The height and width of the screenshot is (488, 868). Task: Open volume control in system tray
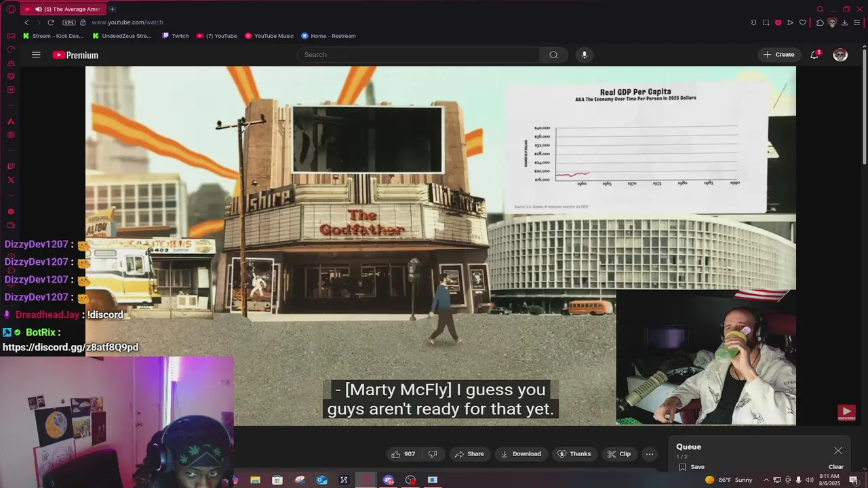click(x=809, y=480)
